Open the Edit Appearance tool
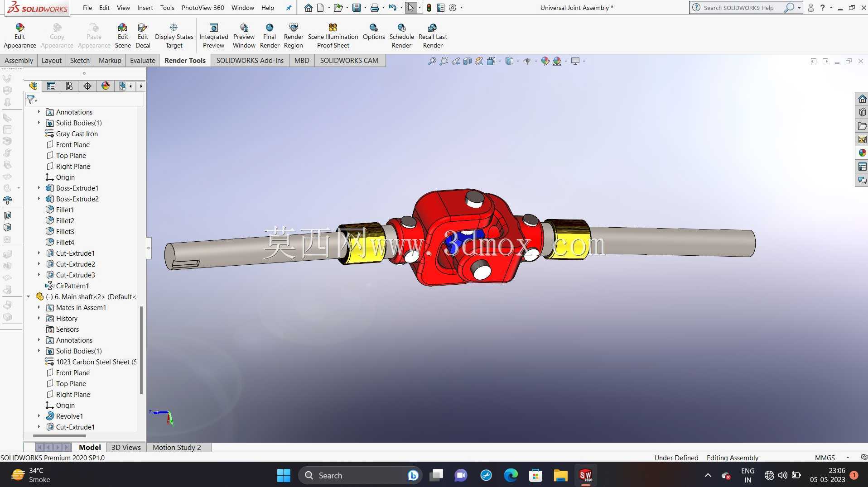Viewport: 868px width, 487px height. [19, 36]
